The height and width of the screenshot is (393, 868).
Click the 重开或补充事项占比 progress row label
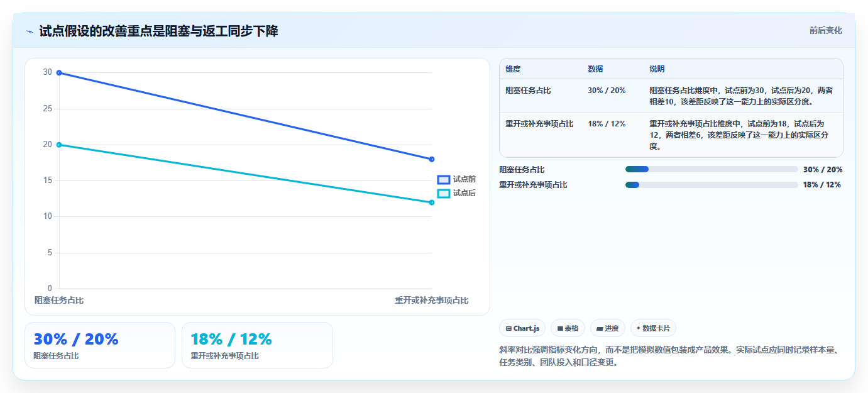(533, 185)
